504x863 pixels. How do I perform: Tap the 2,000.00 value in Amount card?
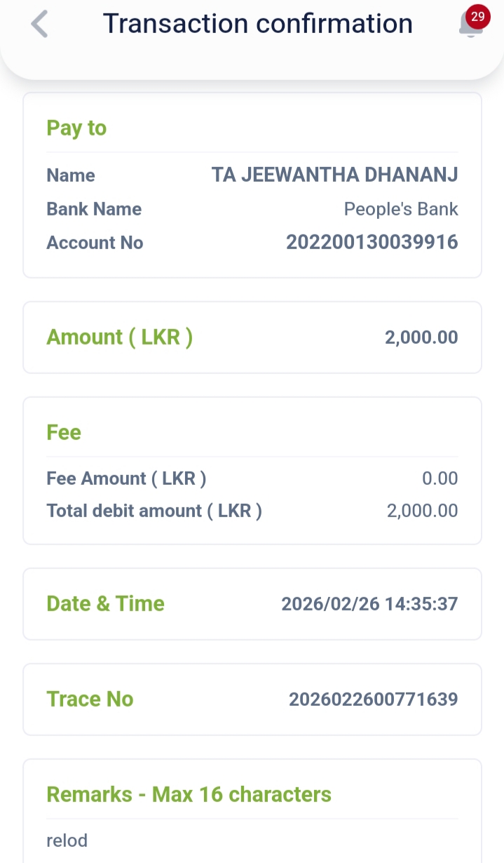[x=421, y=337]
